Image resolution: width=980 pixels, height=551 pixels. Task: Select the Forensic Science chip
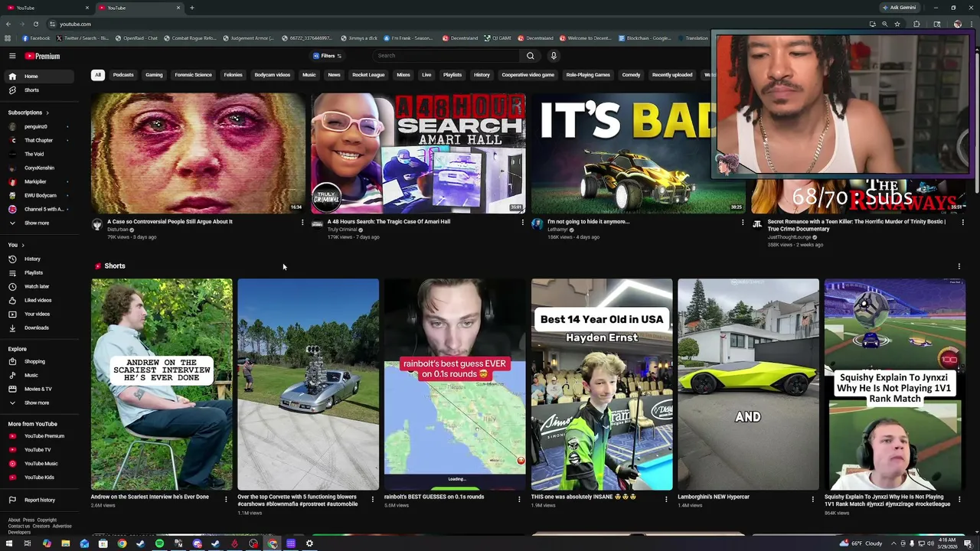(x=193, y=75)
